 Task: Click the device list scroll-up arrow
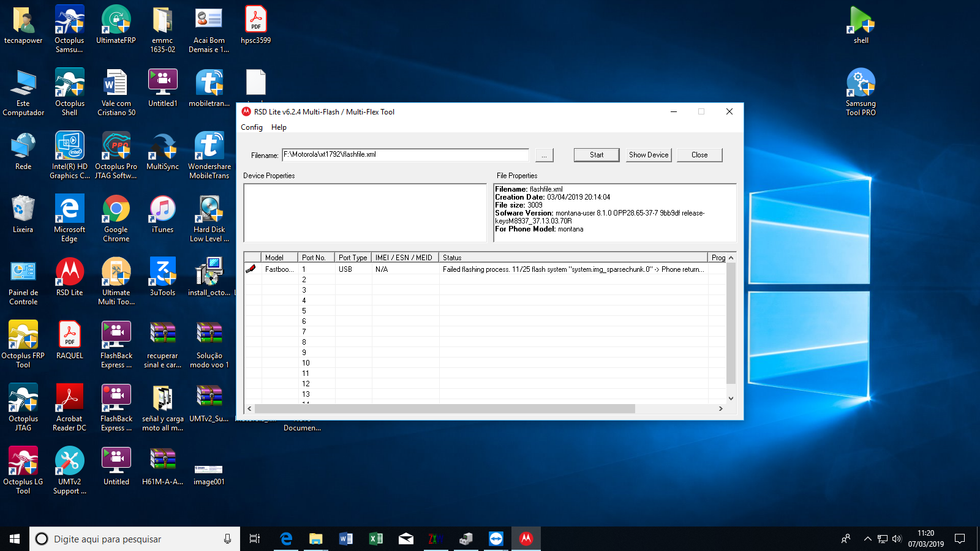tap(731, 258)
